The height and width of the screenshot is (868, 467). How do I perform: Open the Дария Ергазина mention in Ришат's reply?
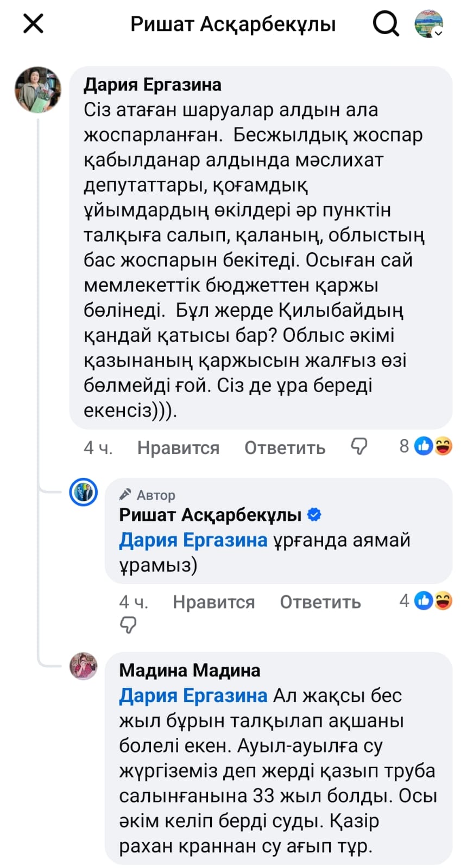[x=193, y=540]
